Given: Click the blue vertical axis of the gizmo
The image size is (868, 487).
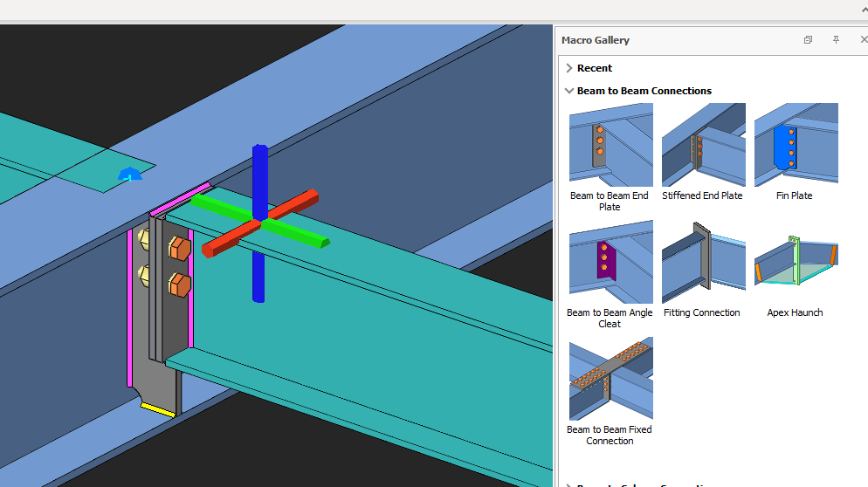Looking at the screenshot, I should point(259,175).
